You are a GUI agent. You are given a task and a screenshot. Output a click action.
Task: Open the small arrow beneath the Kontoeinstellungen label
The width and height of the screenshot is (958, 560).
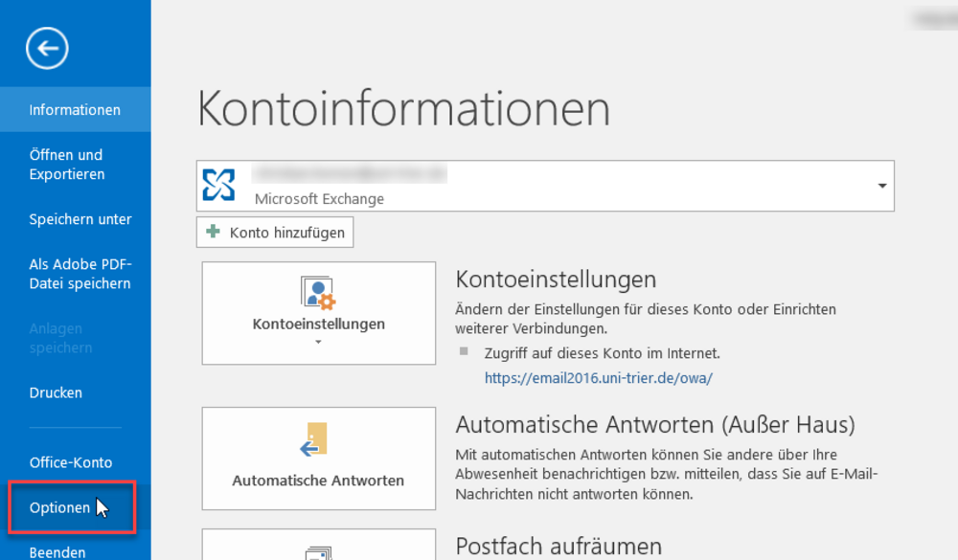point(317,342)
